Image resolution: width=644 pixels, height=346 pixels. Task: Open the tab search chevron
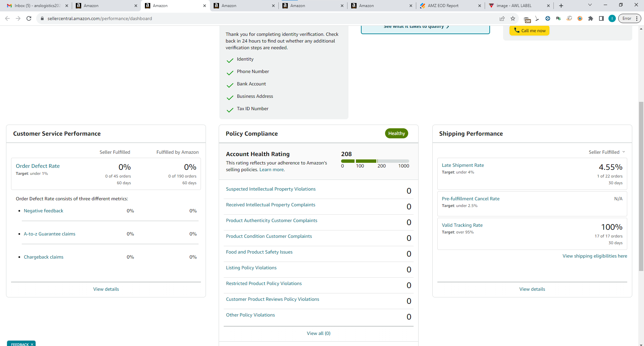[590, 5]
